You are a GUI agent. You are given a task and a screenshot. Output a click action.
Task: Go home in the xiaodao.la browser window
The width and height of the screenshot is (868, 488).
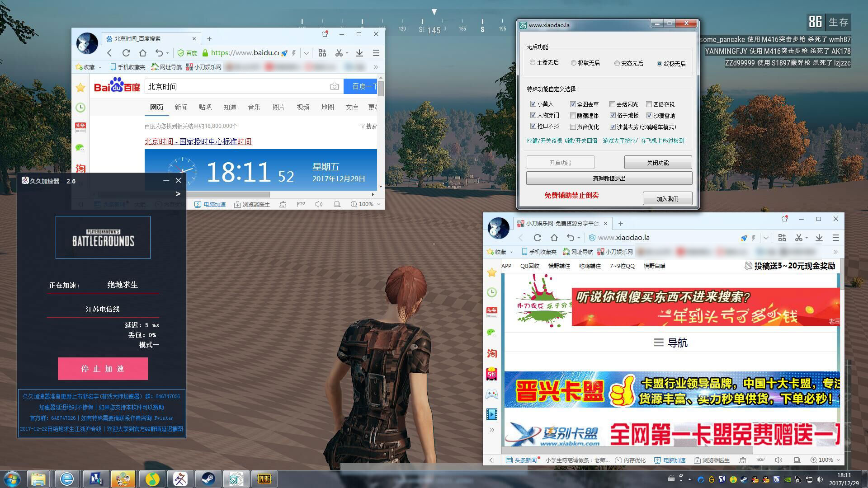click(554, 238)
